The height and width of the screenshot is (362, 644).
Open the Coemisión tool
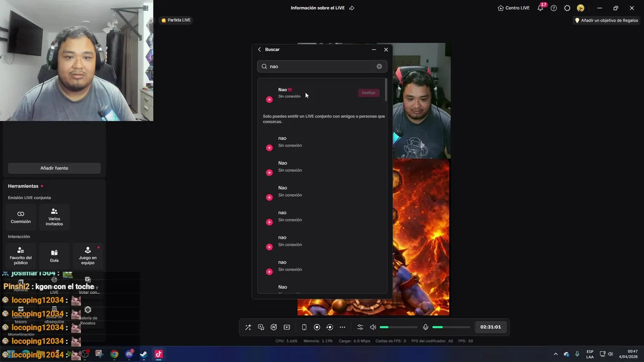pos(21,217)
